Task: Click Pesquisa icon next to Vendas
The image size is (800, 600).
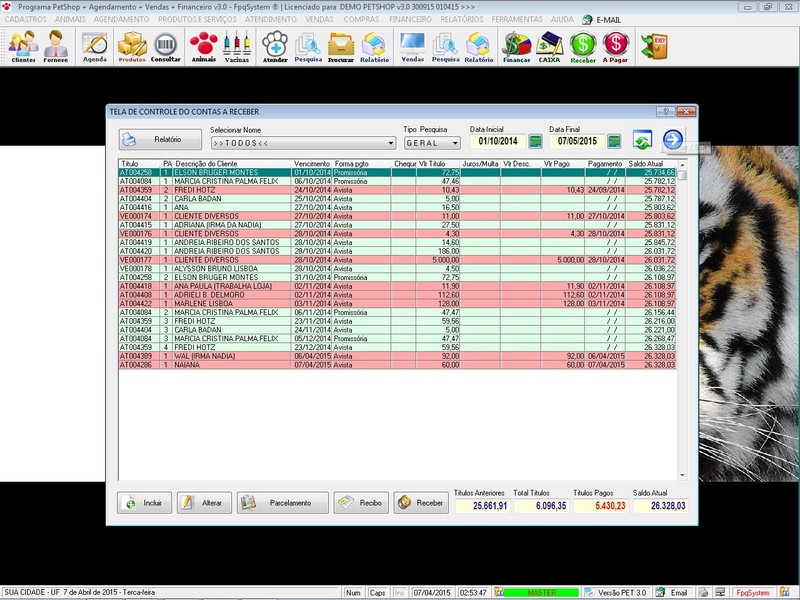Action: click(445, 46)
